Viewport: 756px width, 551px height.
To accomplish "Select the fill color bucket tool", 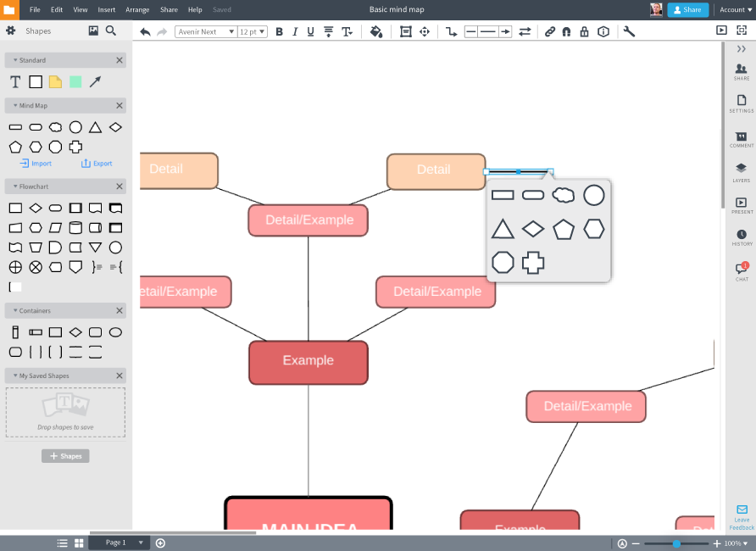I will pyautogui.click(x=376, y=31).
